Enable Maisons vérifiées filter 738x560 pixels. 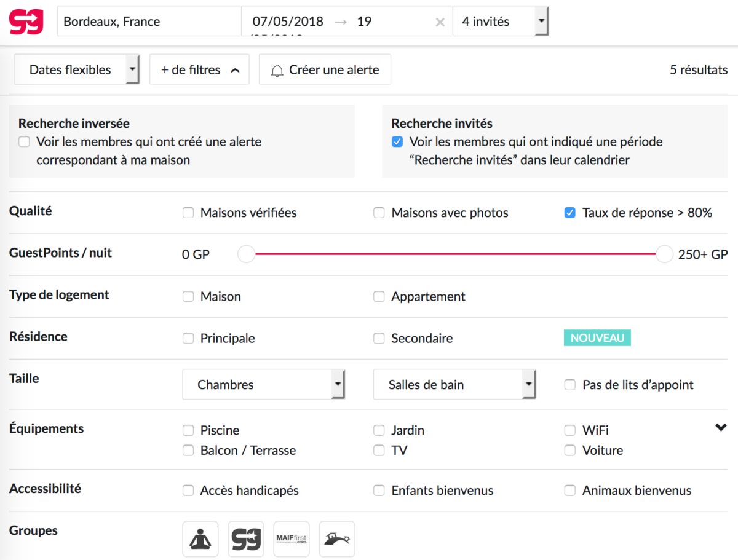coord(188,213)
